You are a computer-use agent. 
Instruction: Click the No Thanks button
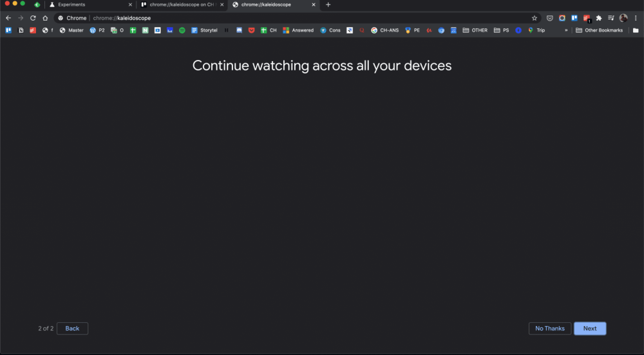pos(550,329)
